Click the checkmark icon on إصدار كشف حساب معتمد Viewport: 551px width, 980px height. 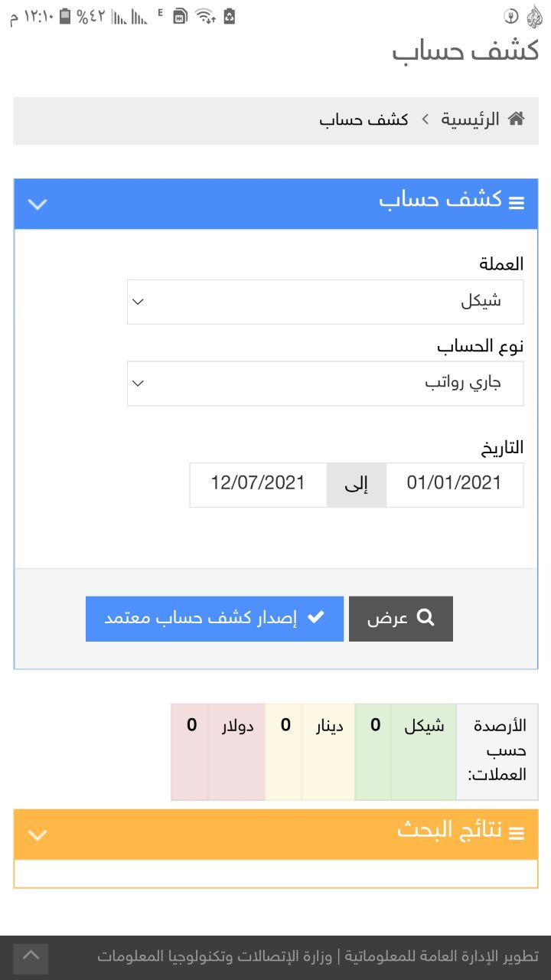click(315, 618)
